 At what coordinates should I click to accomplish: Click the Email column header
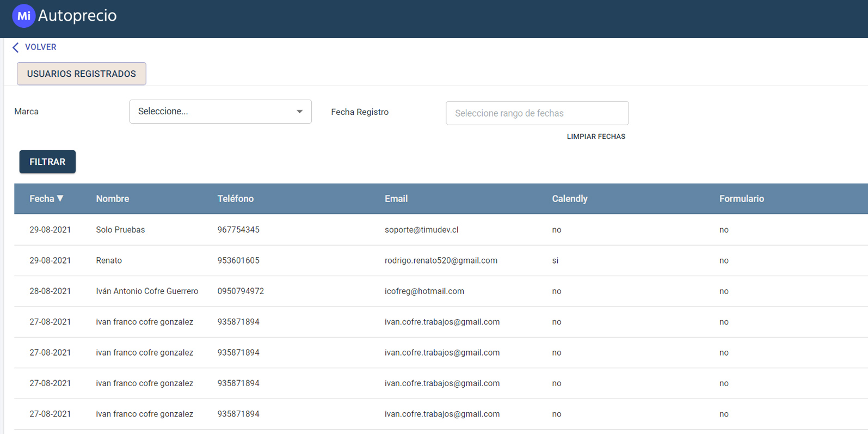pyautogui.click(x=396, y=199)
